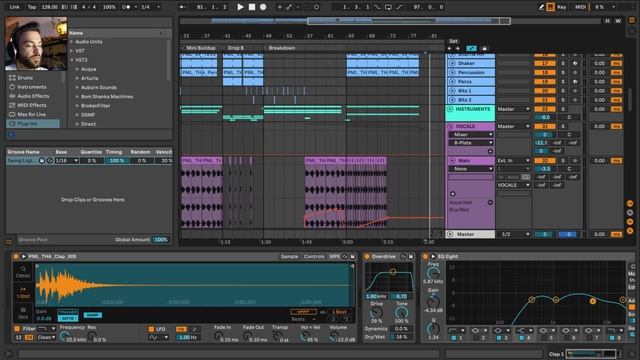Open the 1/4 quantization menu

click(x=150, y=7)
